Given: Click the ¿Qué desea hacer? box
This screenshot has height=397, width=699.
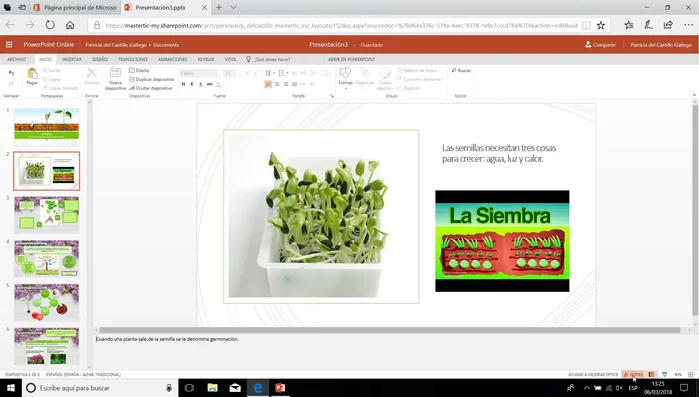Looking at the screenshot, I should point(272,59).
